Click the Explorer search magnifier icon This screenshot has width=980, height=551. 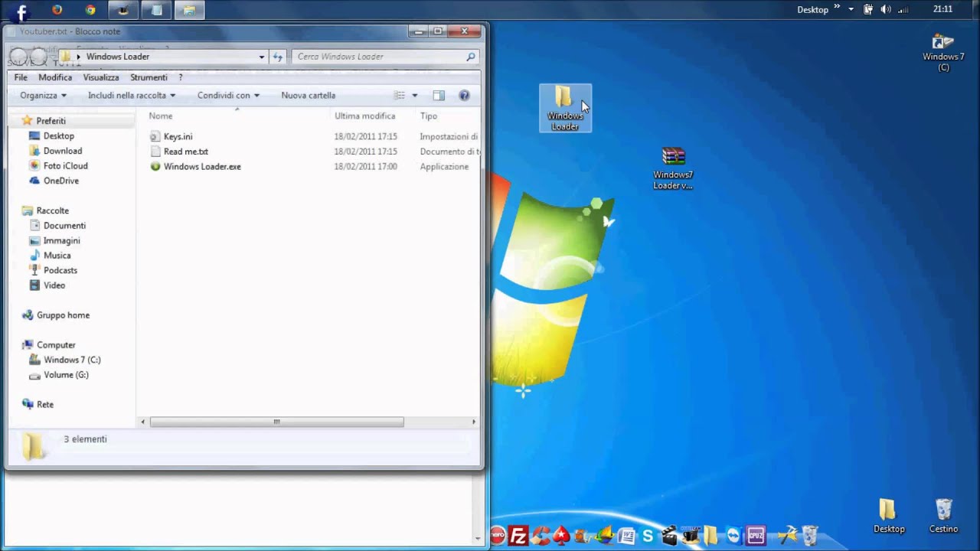click(471, 57)
